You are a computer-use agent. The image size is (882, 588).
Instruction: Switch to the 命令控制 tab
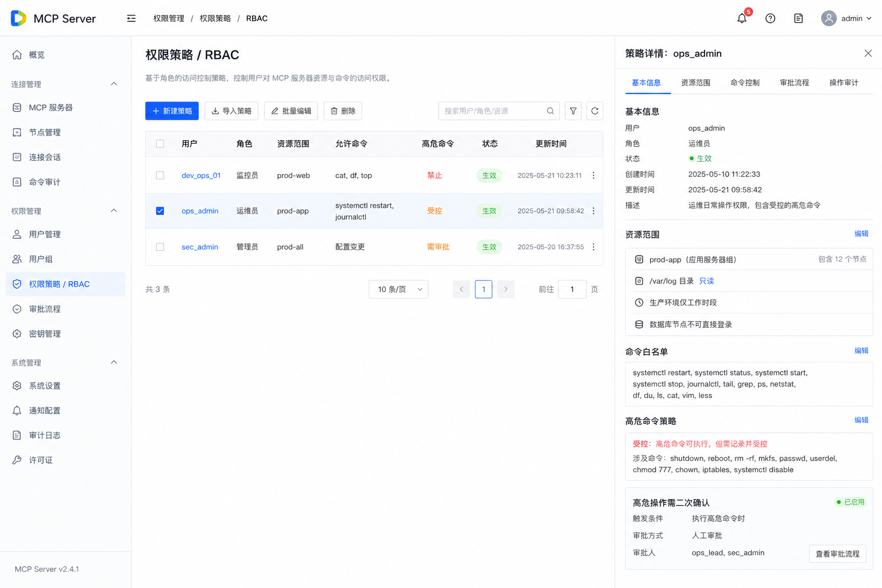[745, 83]
